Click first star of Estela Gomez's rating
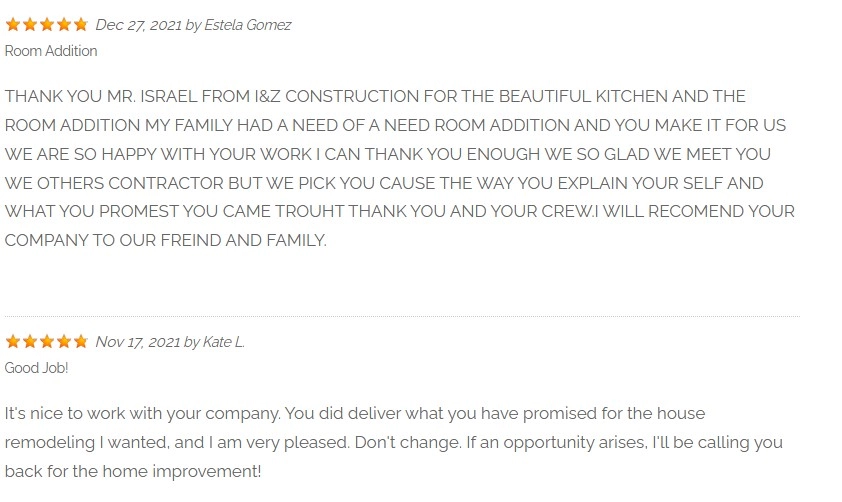842x502 pixels. 13,25
